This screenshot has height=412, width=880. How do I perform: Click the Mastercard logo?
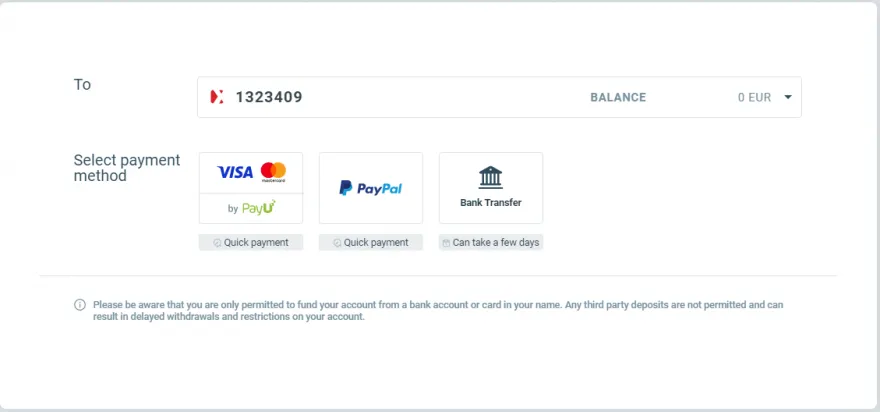click(273, 172)
